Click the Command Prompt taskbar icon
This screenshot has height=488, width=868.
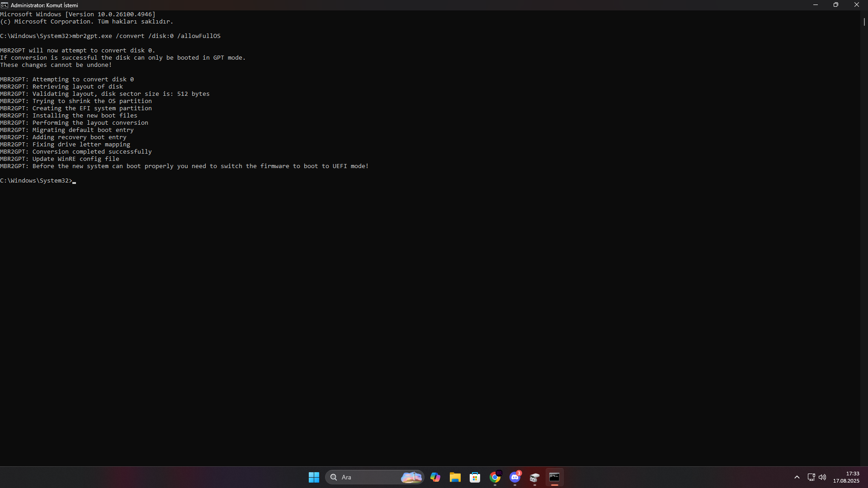[x=554, y=477]
